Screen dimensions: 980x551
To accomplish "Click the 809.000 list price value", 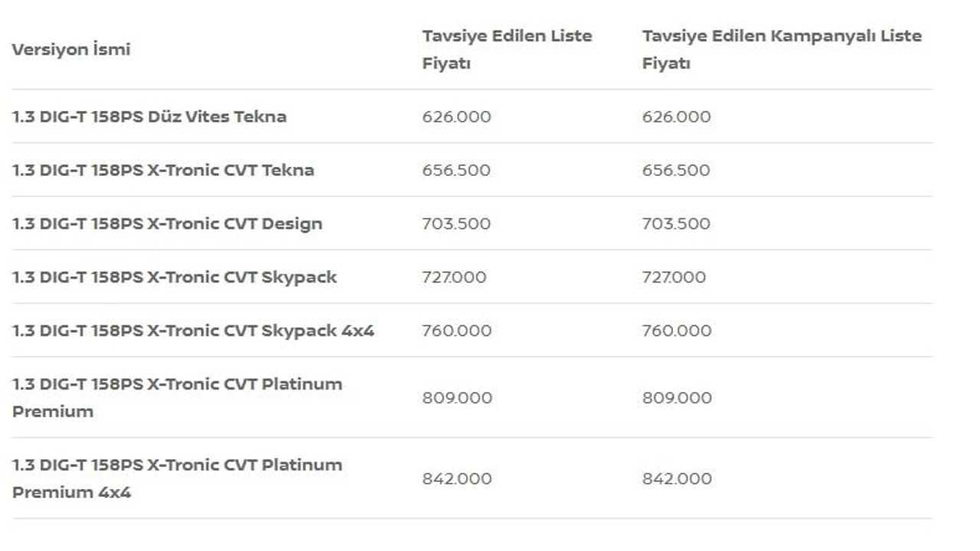I will pos(457,398).
